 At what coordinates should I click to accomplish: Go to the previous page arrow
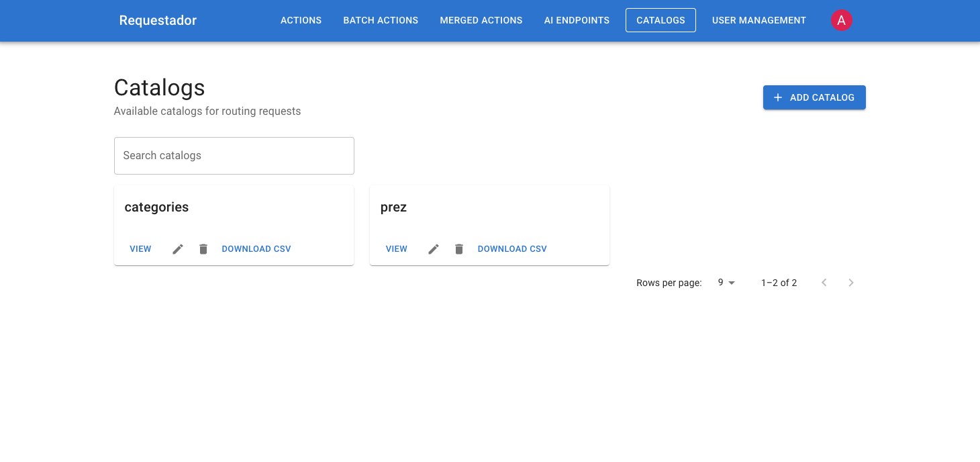click(824, 283)
